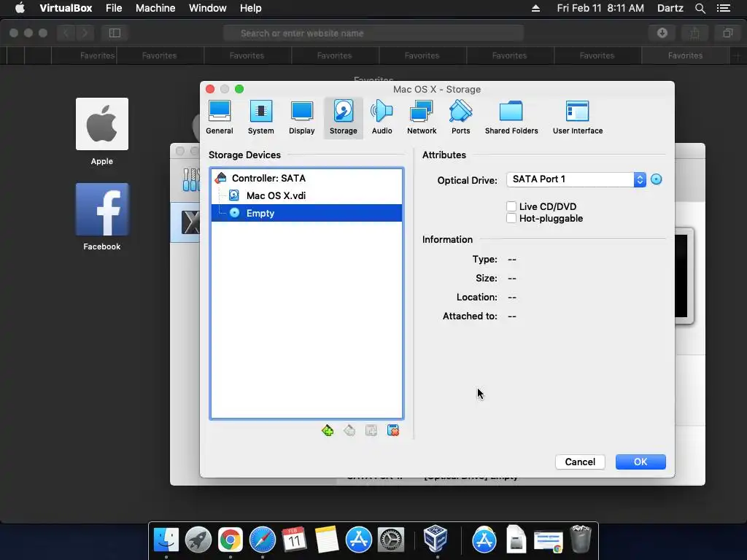The height and width of the screenshot is (560, 747).
Task: Open the Window menu
Action: (x=208, y=8)
